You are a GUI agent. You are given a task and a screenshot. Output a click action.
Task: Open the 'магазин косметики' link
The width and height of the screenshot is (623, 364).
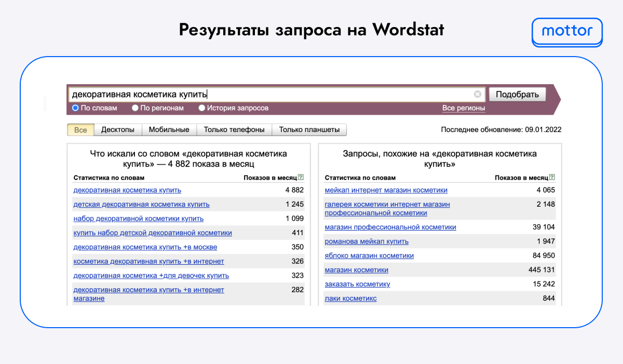(x=357, y=270)
